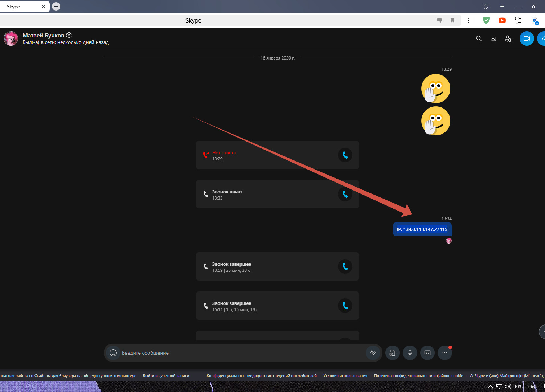This screenshot has width=545, height=392.
Task: Open chat settings gear beside Матвей Бучков
Action: (x=69, y=35)
